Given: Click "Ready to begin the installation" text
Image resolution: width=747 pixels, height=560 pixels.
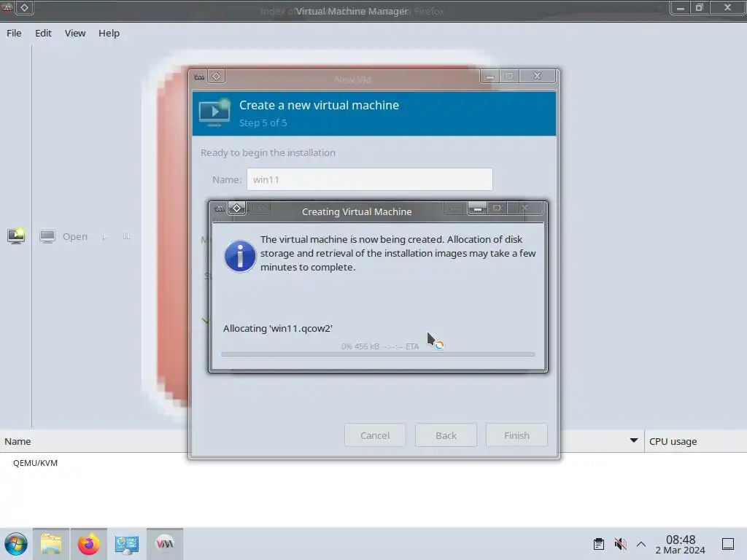Looking at the screenshot, I should pos(268,152).
